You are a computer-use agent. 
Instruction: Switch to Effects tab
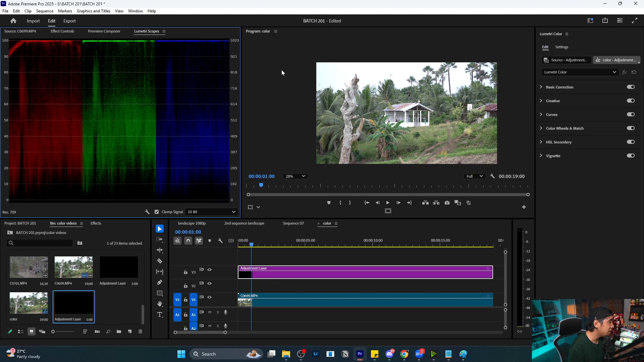pos(96,223)
